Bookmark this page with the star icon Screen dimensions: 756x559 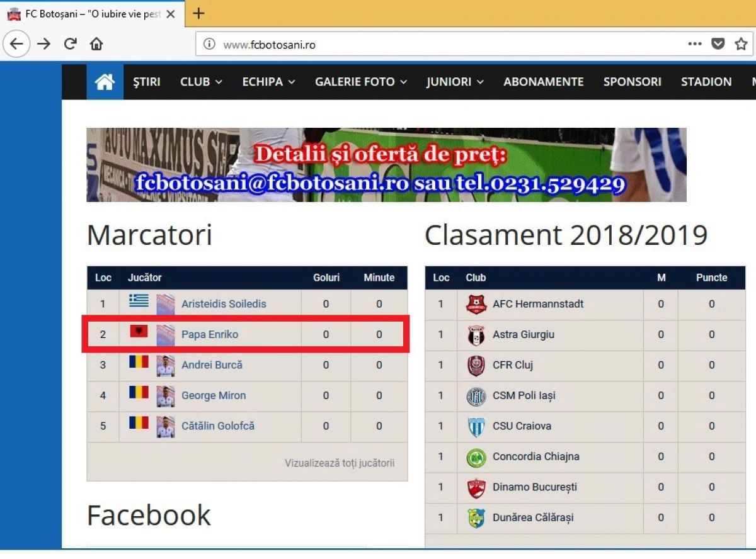[x=741, y=44]
